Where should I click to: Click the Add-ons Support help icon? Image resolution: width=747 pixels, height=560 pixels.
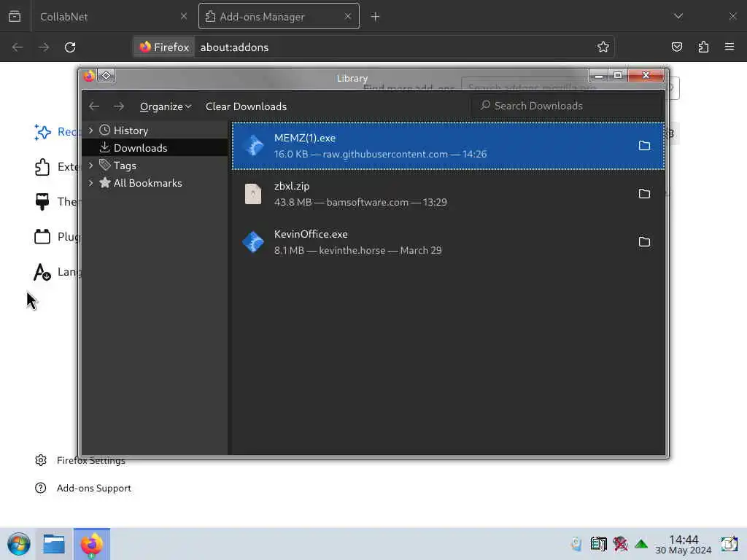(x=41, y=488)
